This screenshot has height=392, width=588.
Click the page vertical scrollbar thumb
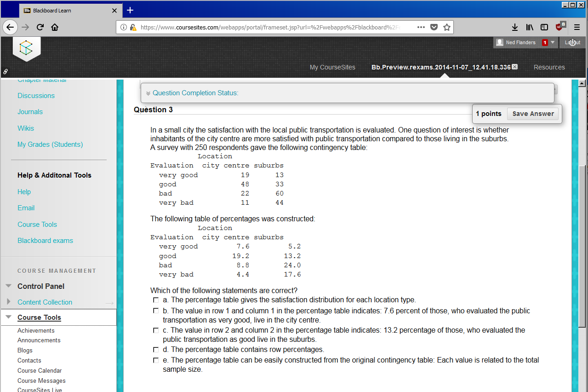point(582,246)
